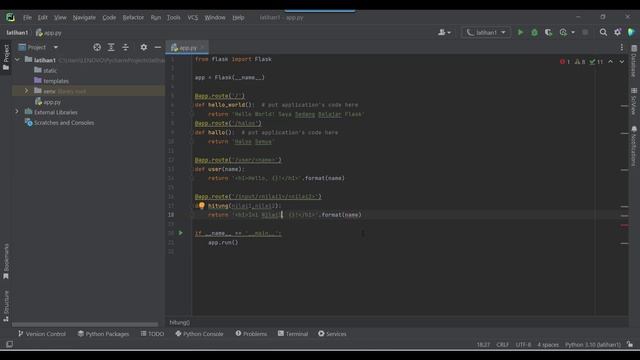Click Collapse All icon in the Project panel
This screenshot has width=640, height=360.
tap(125, 47)
